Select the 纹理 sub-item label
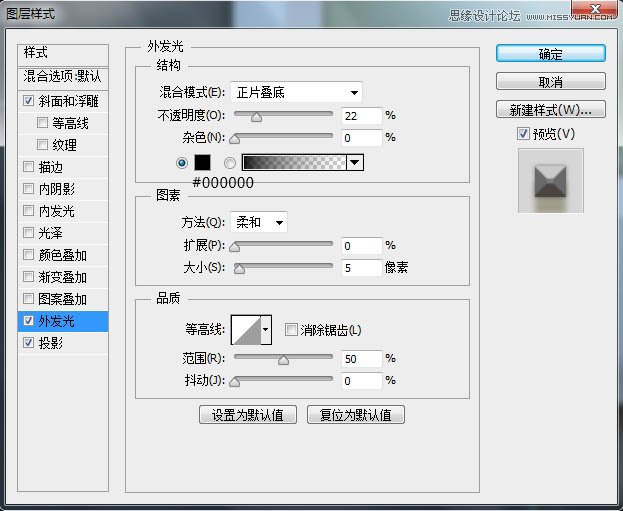The width and height of the screenshot is (623, 511). (x=64, y=145)
